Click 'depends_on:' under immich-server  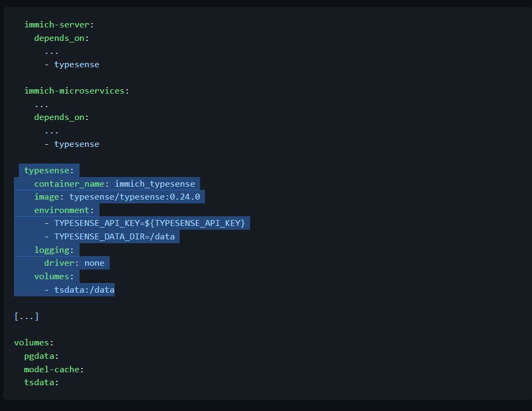point(61,38)
